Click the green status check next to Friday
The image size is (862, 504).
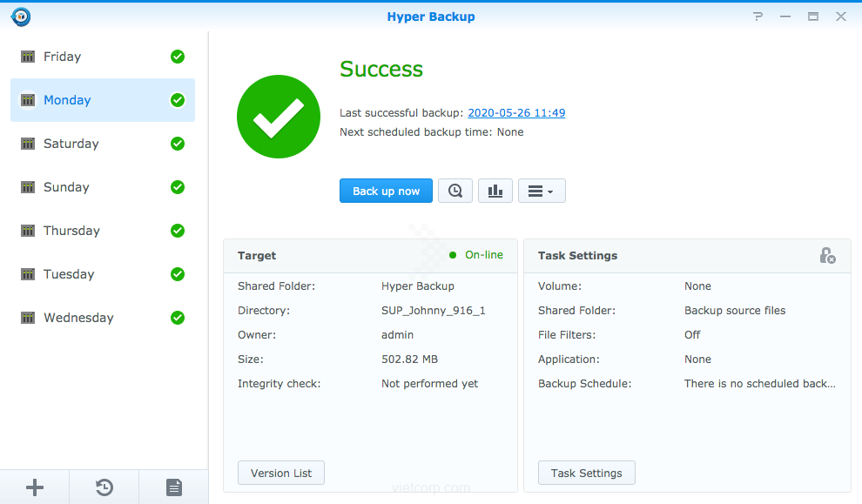(178, 57)
